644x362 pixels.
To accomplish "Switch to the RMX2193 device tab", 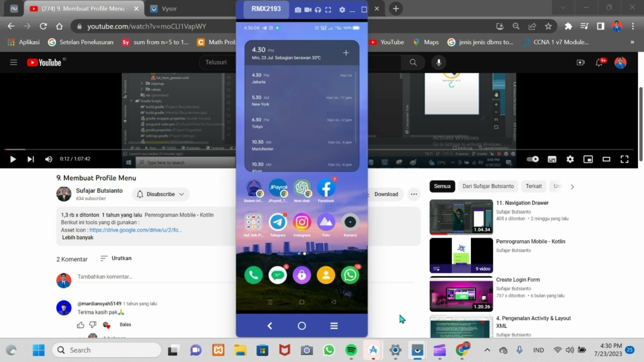I will pos(266,9).
